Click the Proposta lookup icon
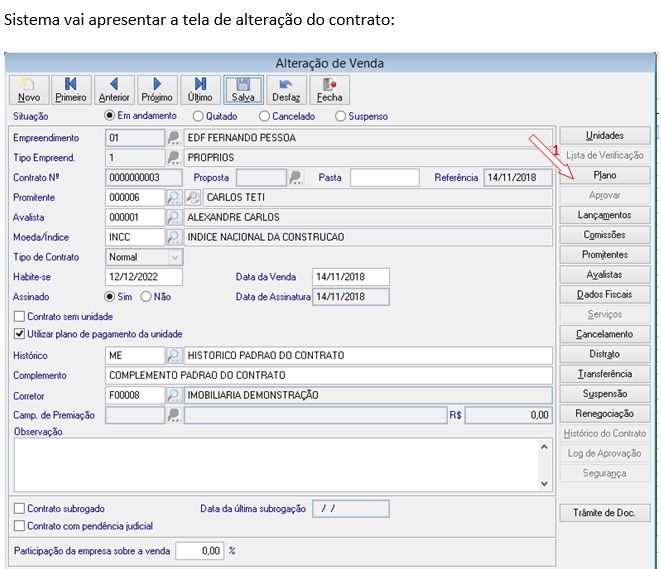Screen dimensions: 661x569 point(296,177)
